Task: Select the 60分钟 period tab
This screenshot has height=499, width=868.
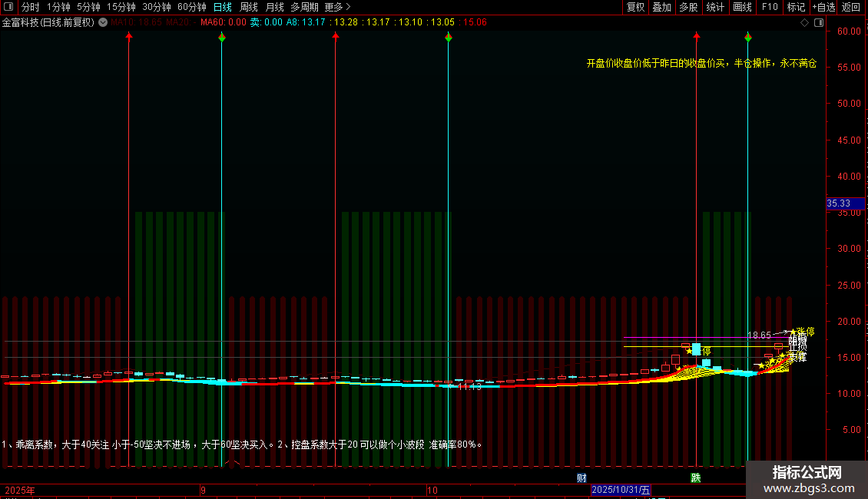Action: (x=192, y=7)
